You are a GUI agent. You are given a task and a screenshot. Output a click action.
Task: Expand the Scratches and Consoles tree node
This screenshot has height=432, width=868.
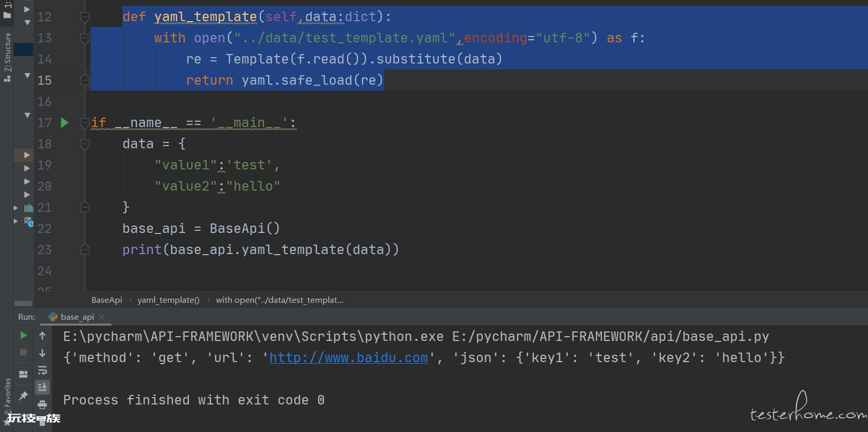point(16,221)
